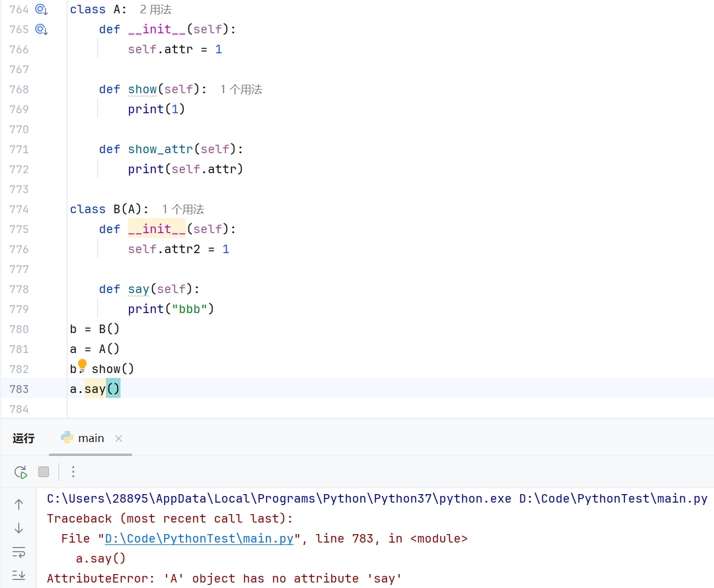Click the overridden marker on line 764
Image resolution: width=714 pixels, height=588 pixels.
pos(41,10)
